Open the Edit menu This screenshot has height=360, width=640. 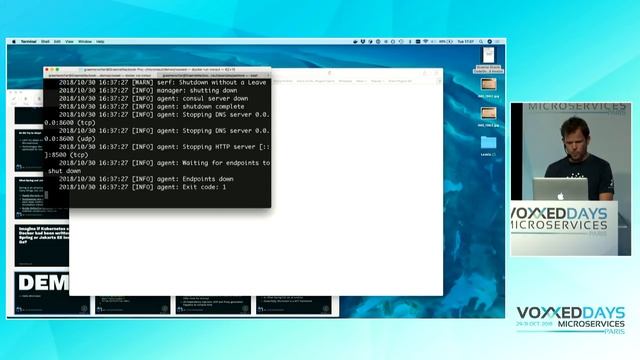click(57, 42)
